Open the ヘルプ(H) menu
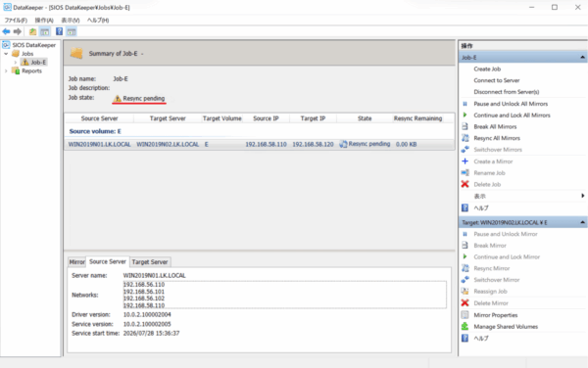 coord(98,21)
